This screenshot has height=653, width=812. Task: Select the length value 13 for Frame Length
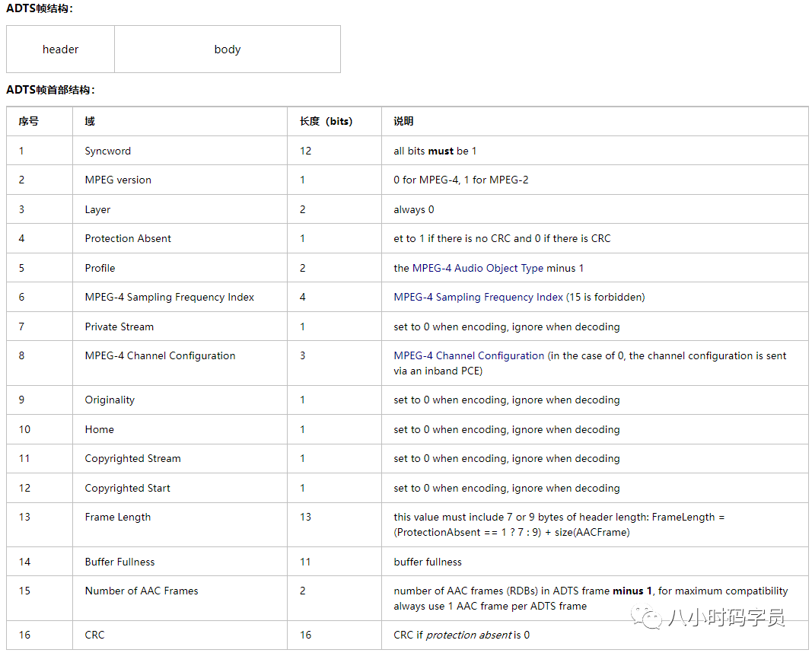point(305,516)
